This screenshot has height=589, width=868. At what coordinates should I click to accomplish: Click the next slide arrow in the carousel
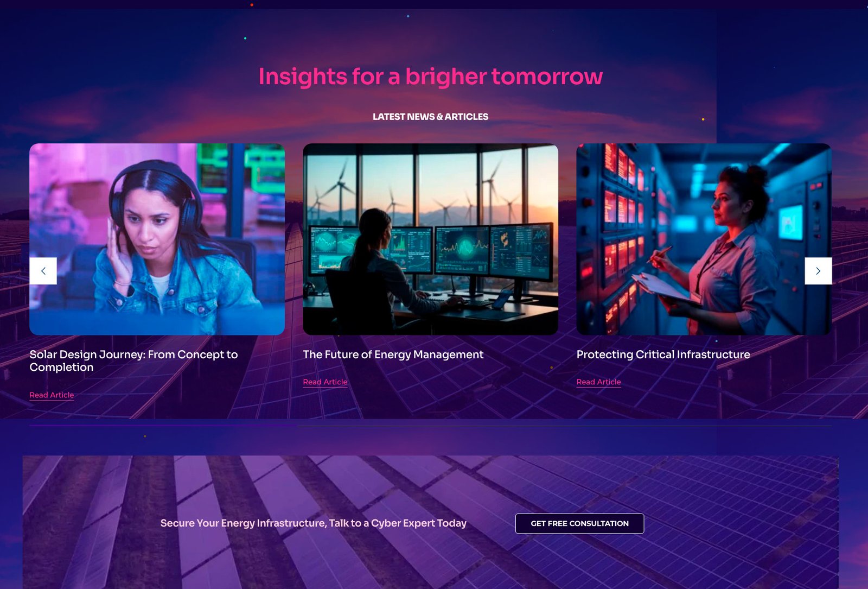pos(818,271)
